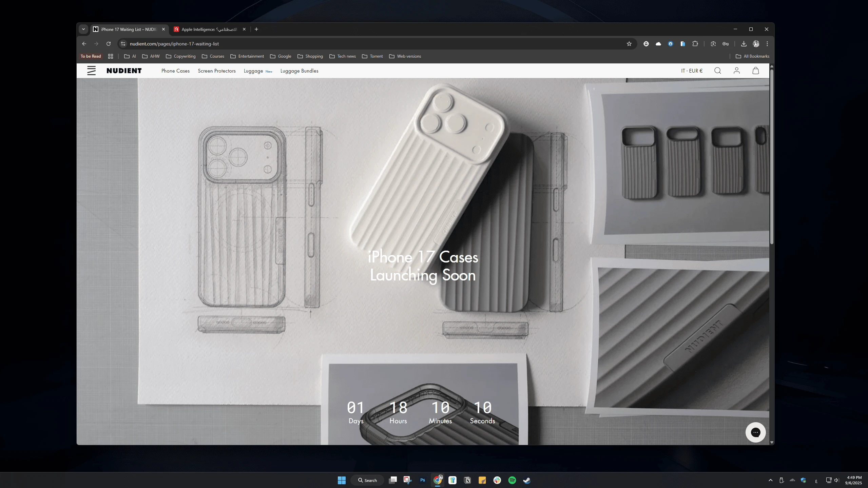Open the chat support bubble

point(755,432)
